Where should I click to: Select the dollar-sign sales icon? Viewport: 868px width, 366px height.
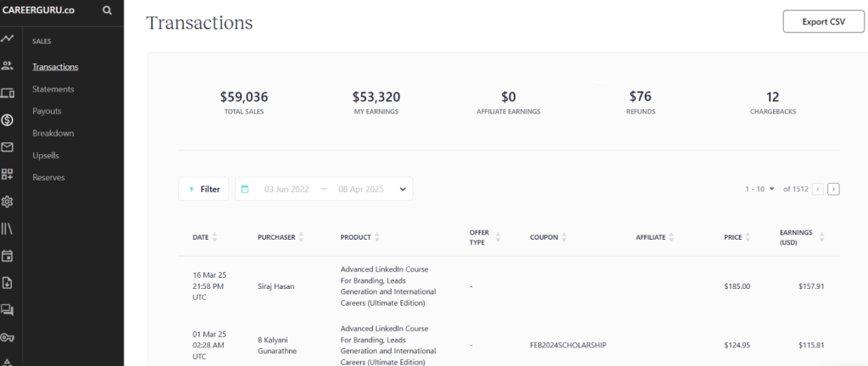tap(8, 120)
